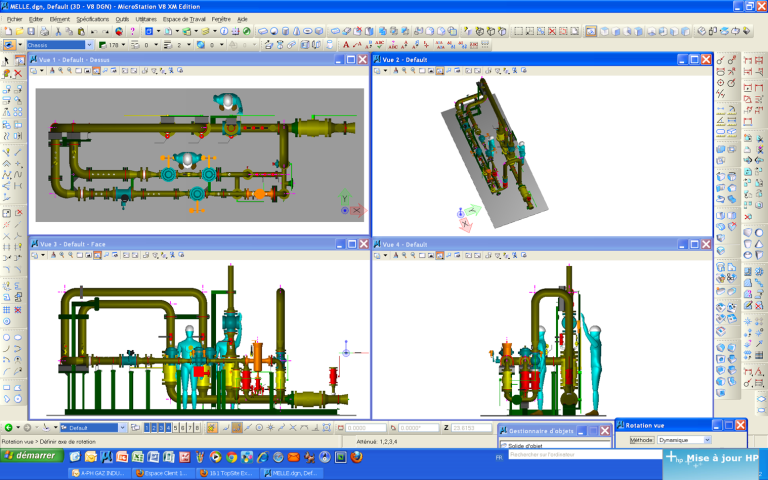Click the Save diskette icon
Screen dimensions: 768x480
pyautogui.click(x=31, y=31)
